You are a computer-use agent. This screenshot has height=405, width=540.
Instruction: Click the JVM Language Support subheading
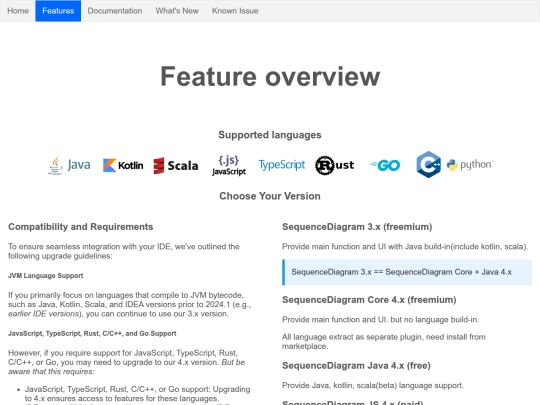(46, 276)
